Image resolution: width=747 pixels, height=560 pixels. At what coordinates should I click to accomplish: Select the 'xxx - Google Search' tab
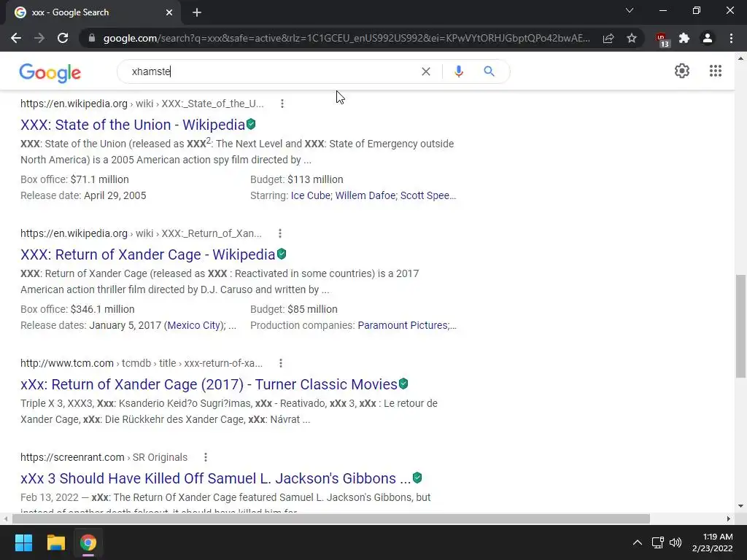(93, 12)
